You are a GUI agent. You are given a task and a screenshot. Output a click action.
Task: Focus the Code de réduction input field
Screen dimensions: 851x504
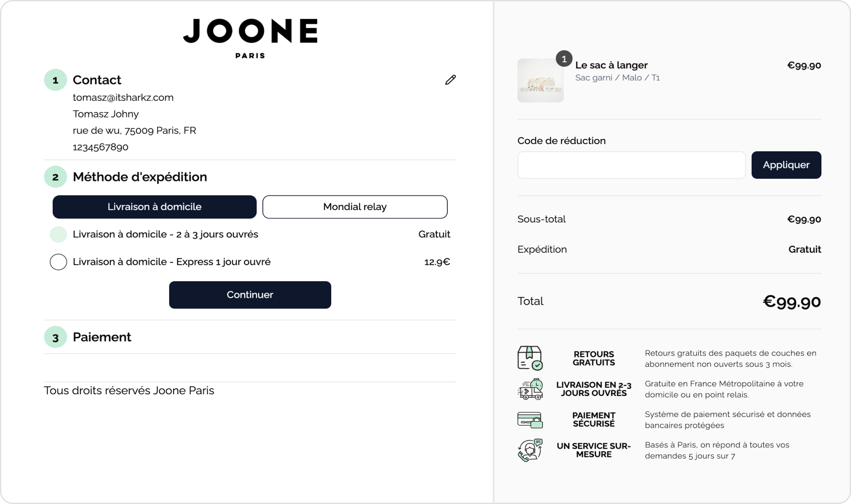click(x=631, y=165)
